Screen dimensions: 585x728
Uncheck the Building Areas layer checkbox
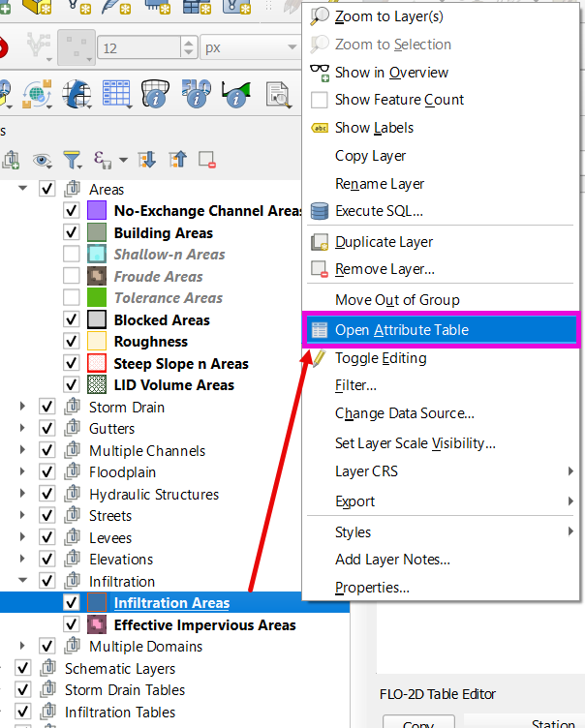coord(71,232)
